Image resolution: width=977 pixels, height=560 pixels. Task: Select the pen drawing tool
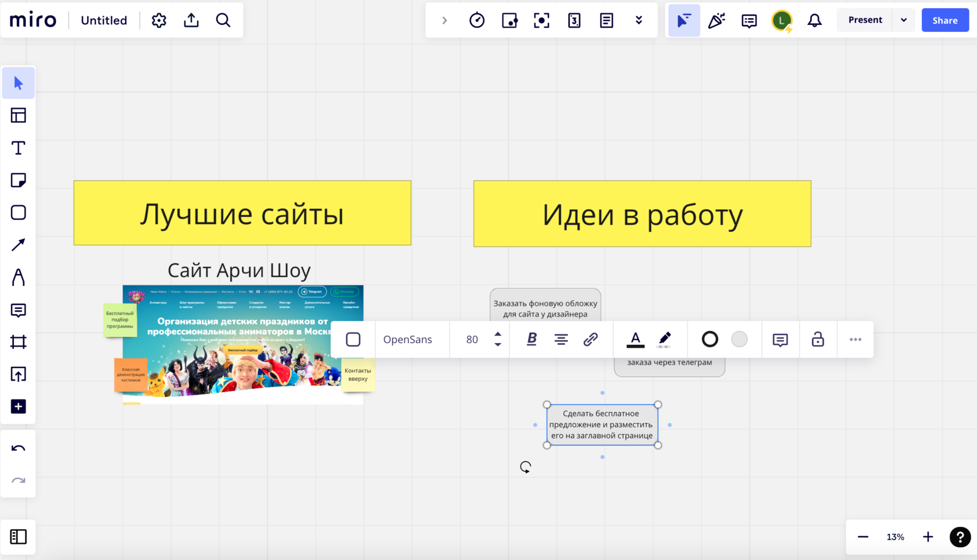click(18, 277)
